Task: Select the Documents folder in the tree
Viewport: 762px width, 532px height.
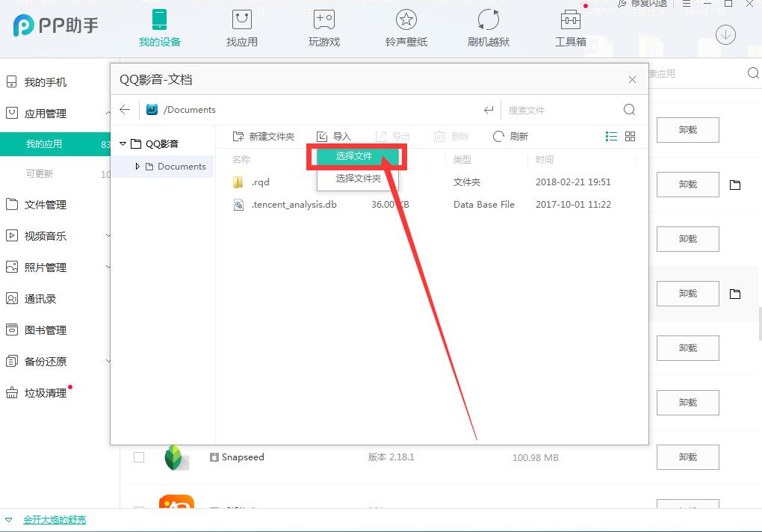Action: tap(181, 166)
